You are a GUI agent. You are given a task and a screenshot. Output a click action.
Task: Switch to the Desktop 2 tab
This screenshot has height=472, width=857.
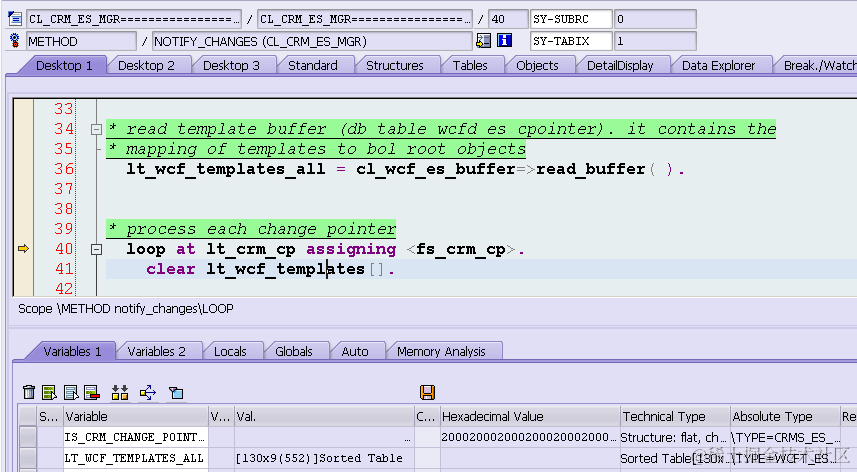(146, 66)
